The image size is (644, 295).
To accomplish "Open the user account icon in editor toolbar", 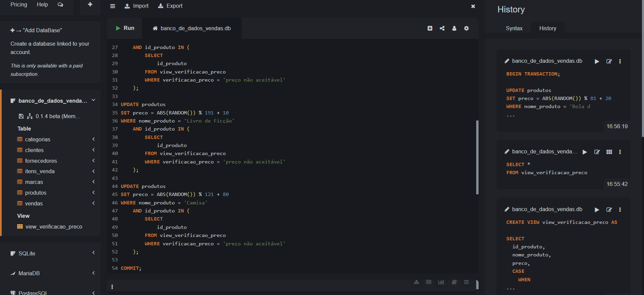I will 454,28.
